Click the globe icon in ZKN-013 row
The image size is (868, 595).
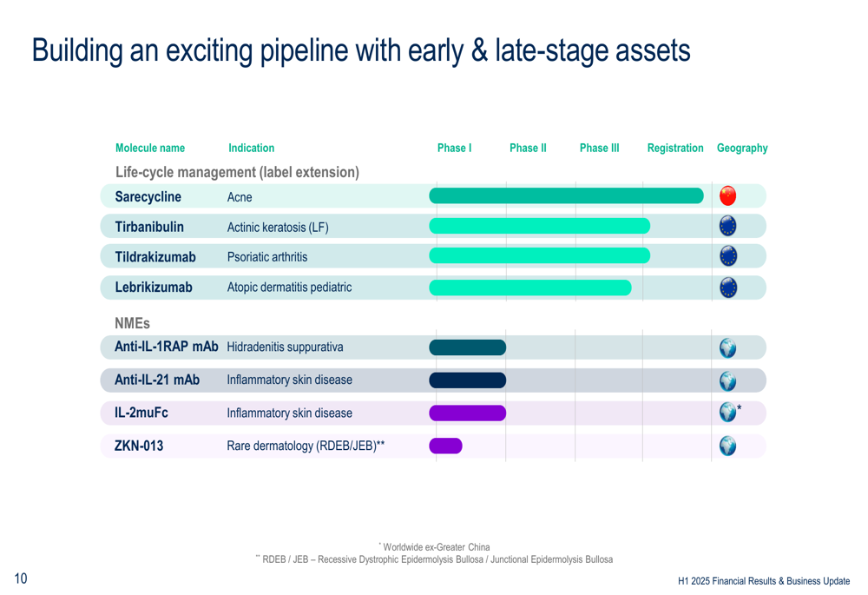pos(727,446)
